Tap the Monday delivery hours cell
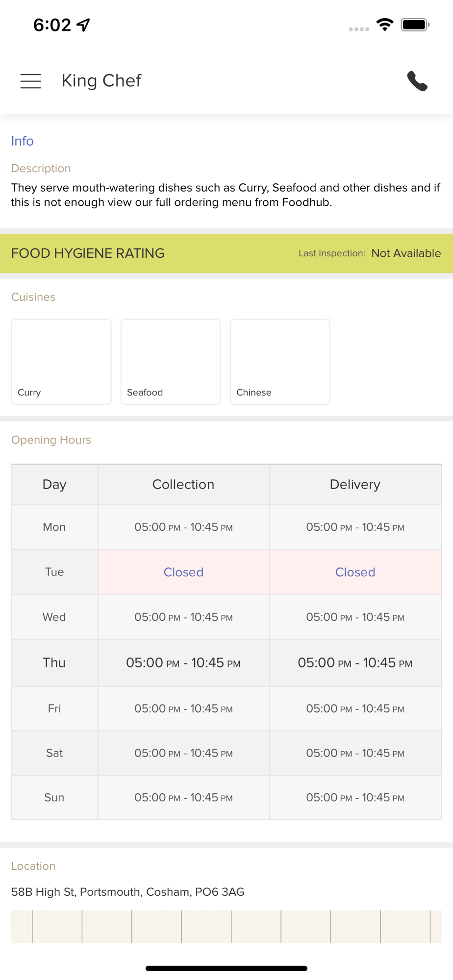Screen dimensions: 453x980 (x=355, y=527)
